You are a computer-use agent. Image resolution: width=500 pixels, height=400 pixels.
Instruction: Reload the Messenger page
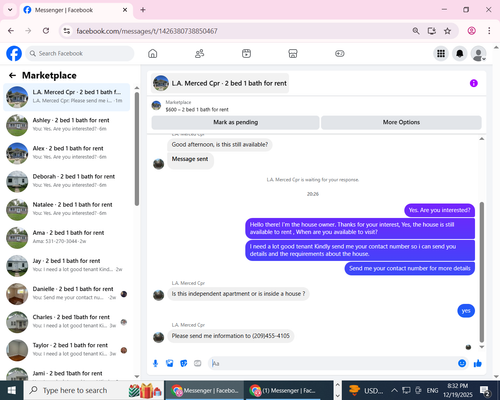coord(46,31)
